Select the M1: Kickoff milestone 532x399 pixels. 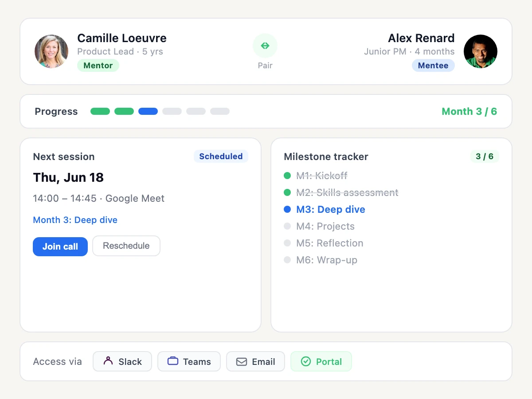coord(322,176)
